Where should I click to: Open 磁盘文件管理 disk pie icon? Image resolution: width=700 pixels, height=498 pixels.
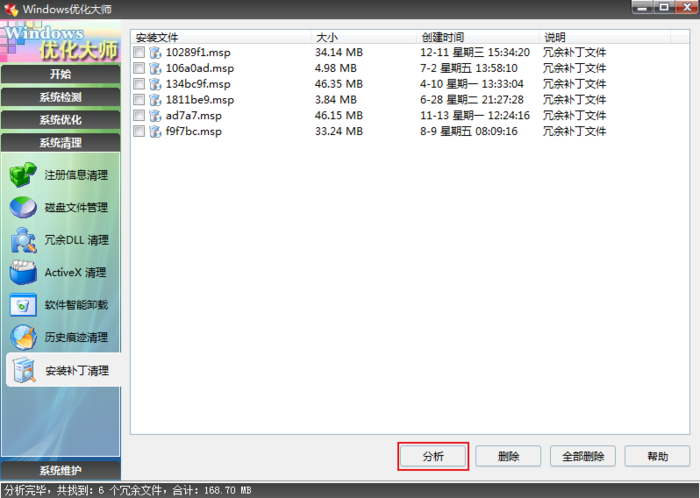coord(23,208)
